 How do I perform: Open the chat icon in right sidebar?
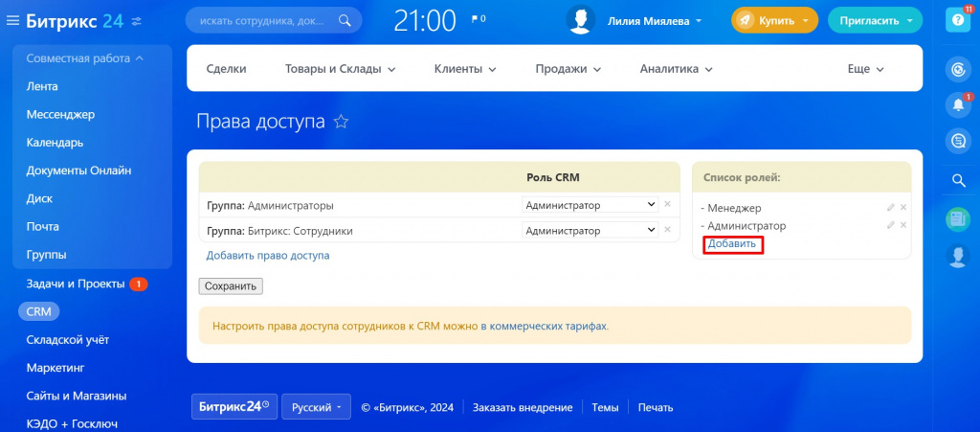[957, 141]
